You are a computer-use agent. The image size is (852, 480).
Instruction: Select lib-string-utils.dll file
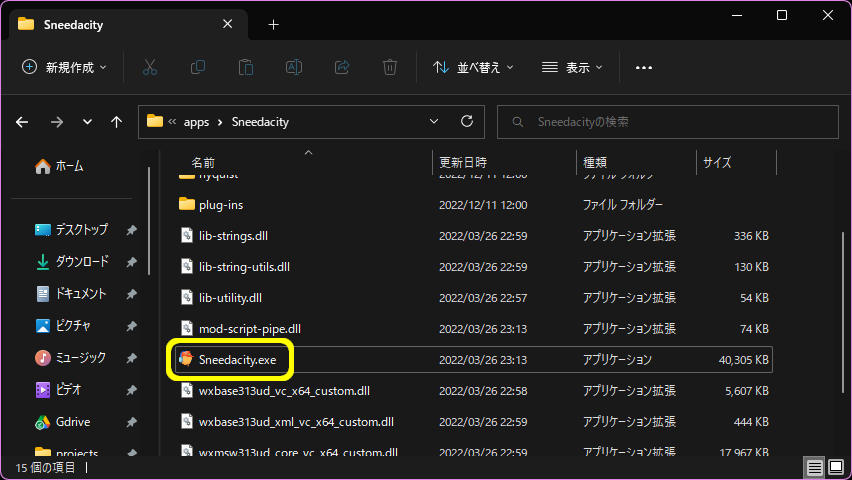(473, 267)
